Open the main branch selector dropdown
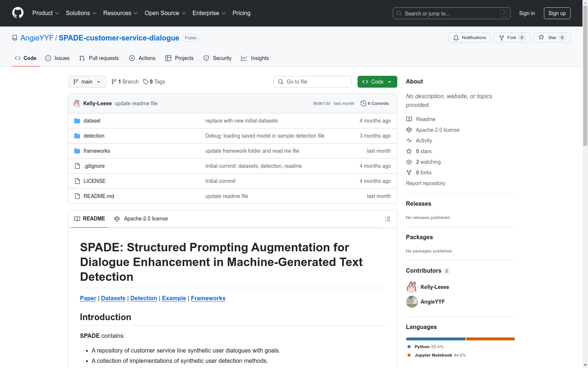588x368 pixels. pos(87,82)
